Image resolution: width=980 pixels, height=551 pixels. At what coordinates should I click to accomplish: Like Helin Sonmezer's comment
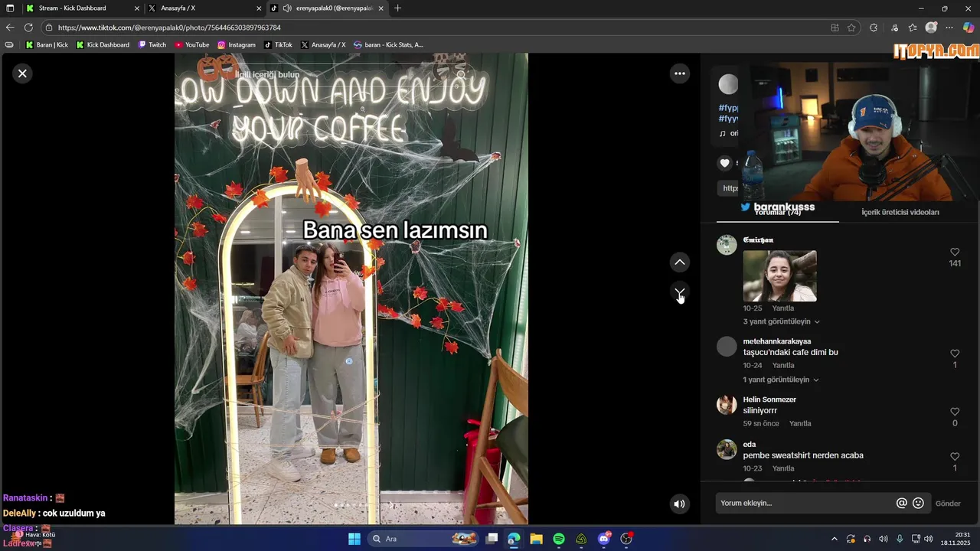955,412
